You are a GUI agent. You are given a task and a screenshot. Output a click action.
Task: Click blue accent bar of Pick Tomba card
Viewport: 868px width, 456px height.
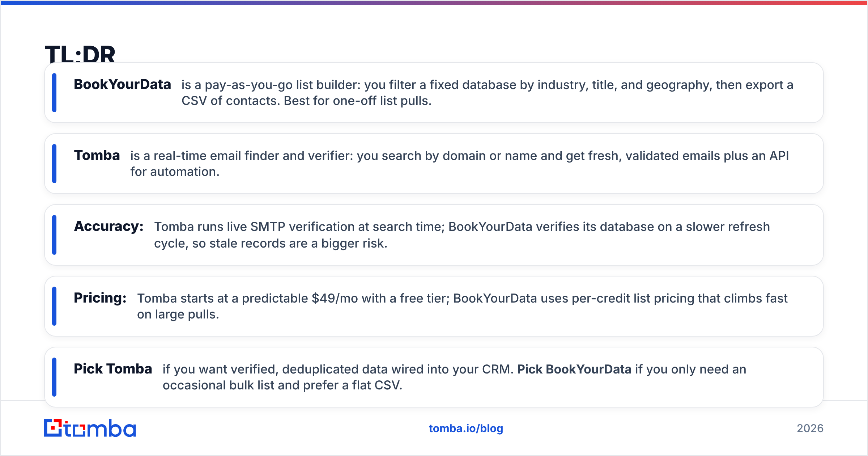point(54,377)
